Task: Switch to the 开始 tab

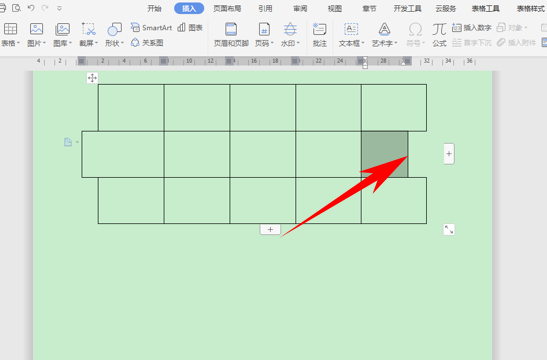Action: pyautogui.click(x=154, y=8)
